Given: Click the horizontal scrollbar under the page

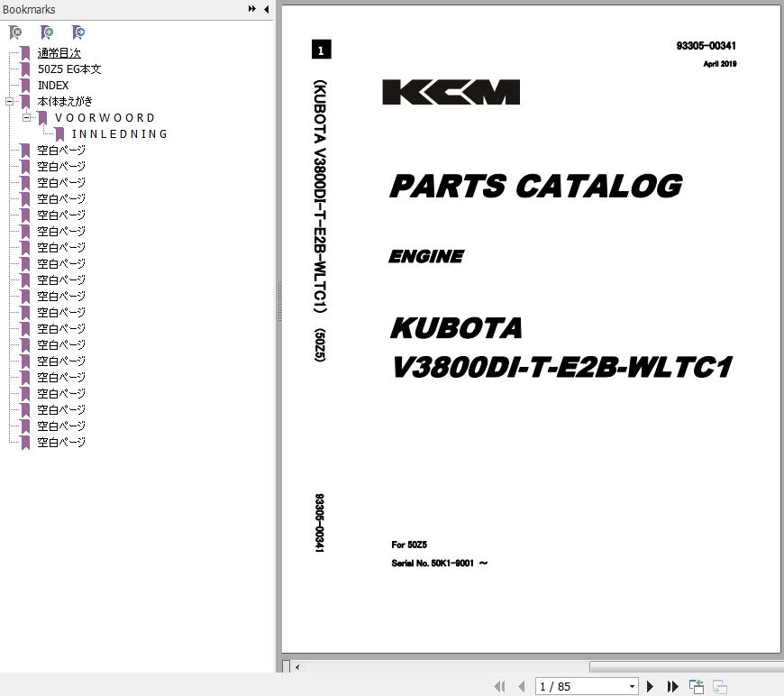Looking at the screenshot, I should [687, 667].
